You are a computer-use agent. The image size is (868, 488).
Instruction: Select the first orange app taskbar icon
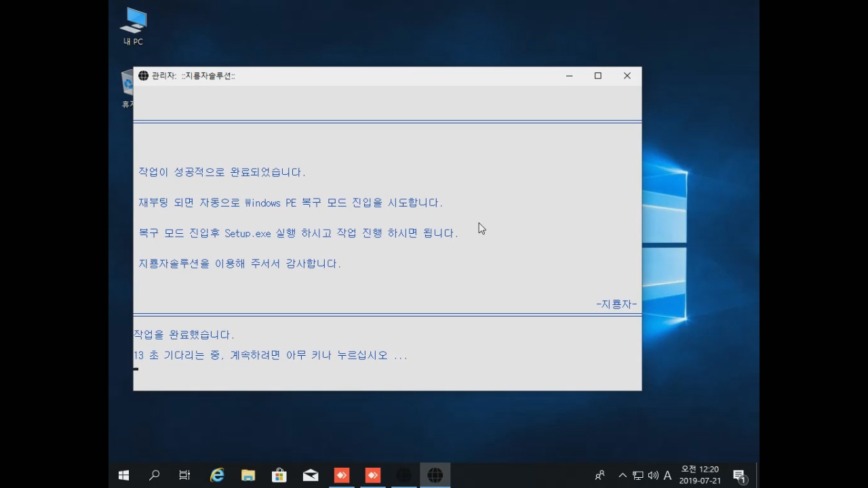pos(342,476)
